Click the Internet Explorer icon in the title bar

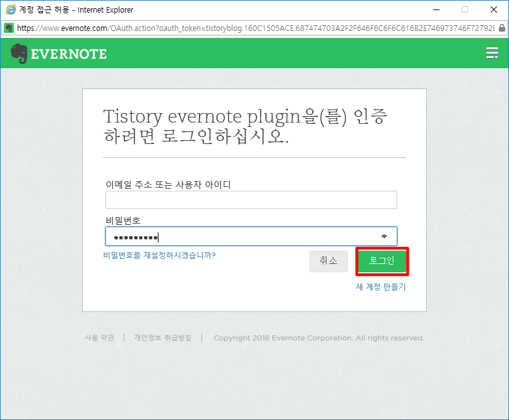click(11, 9)
